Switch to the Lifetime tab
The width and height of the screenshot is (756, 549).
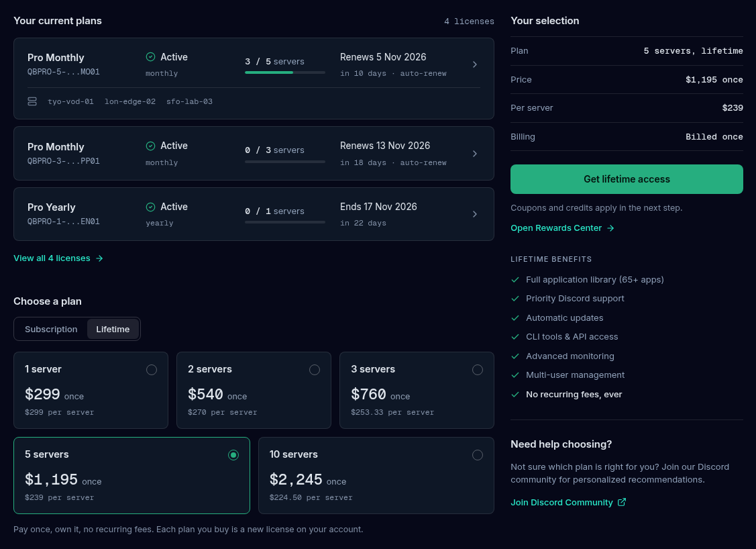tap(113, 329)
